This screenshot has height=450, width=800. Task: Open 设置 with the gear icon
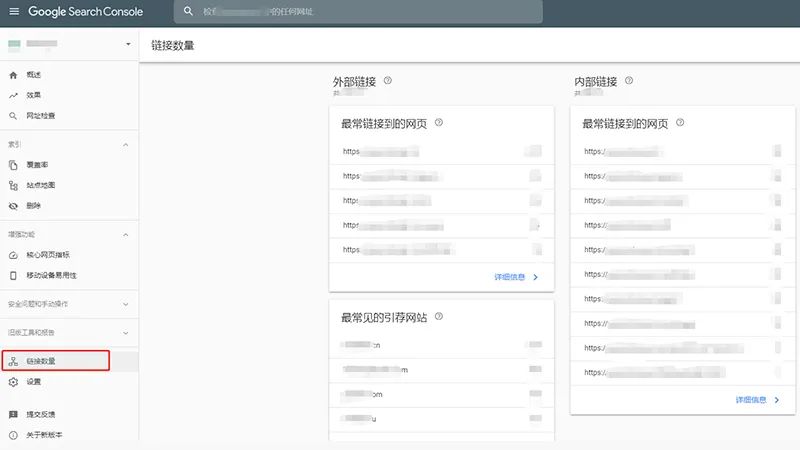pyautogui.click(x=13, y=382)
